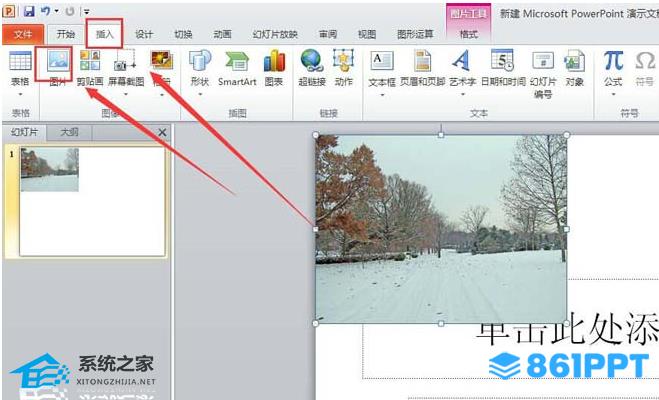
Task: Expand the Table (表格) dropdown arrow
Action: tap(20, 94)
